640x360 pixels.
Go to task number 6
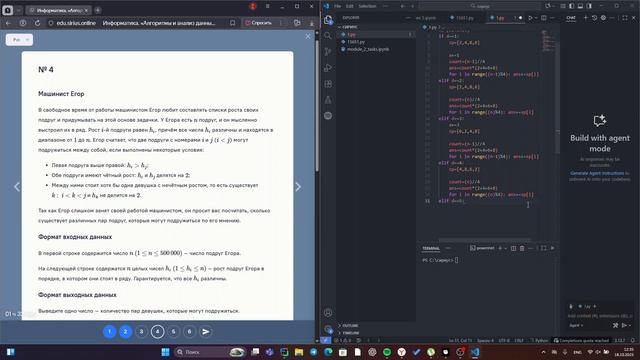tap(189, 332)
